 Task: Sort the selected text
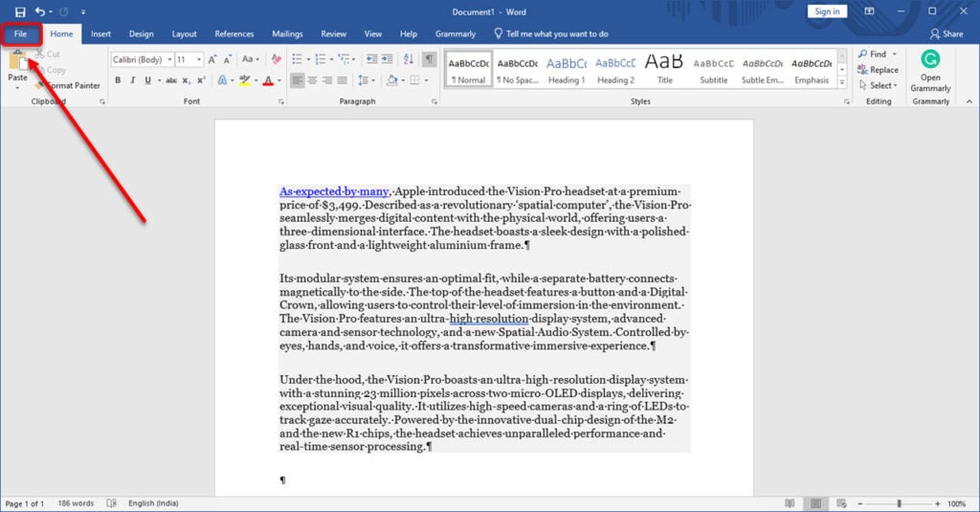[x=408, y=59]
